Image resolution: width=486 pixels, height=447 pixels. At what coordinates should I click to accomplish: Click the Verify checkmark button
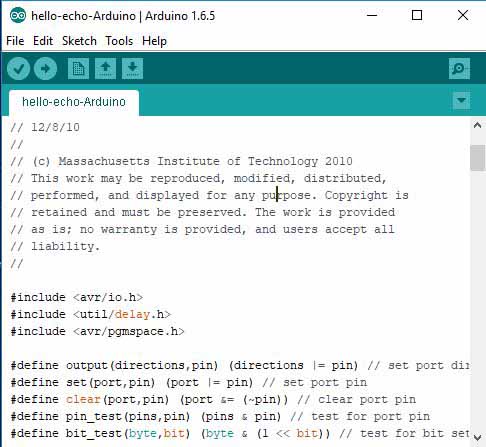click(x=18, y=68)
